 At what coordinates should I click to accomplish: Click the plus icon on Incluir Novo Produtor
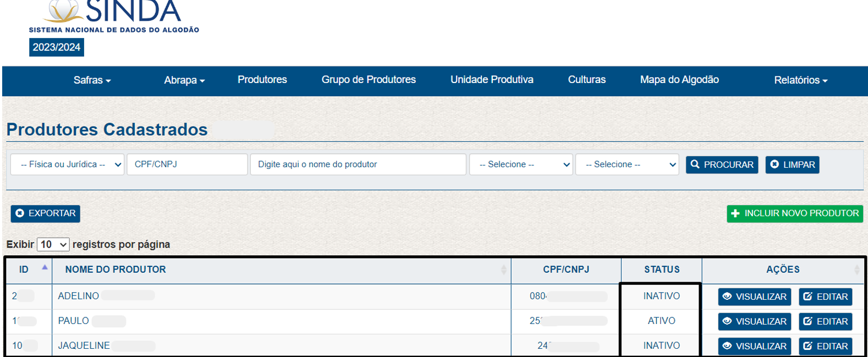(735, 213)
